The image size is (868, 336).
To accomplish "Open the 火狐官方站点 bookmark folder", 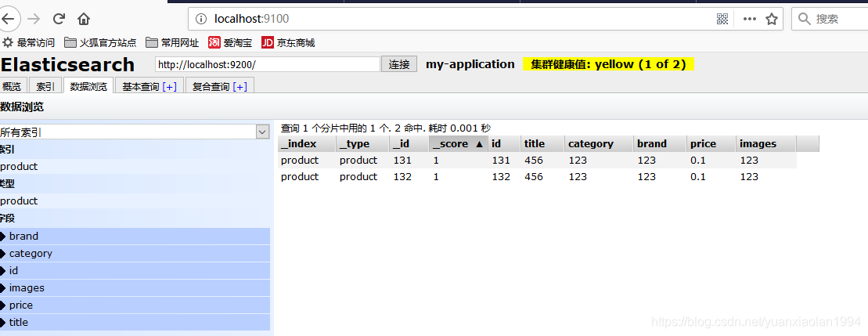I will 100,42.
